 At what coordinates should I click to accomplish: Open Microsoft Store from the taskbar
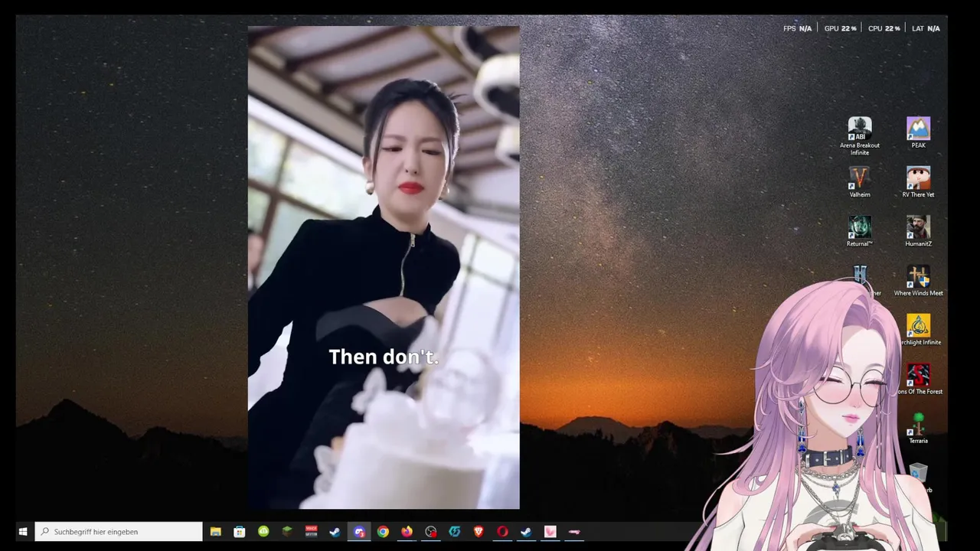(240, 532)
